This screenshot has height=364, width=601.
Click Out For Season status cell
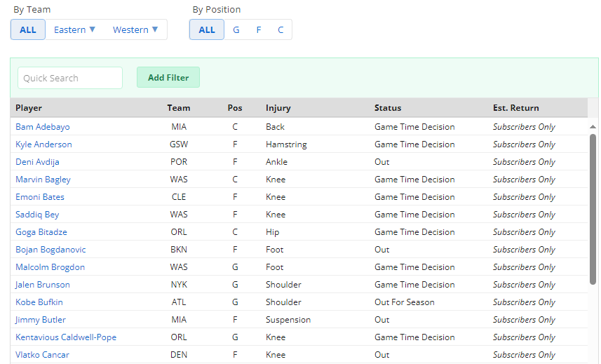click(405, 302)
